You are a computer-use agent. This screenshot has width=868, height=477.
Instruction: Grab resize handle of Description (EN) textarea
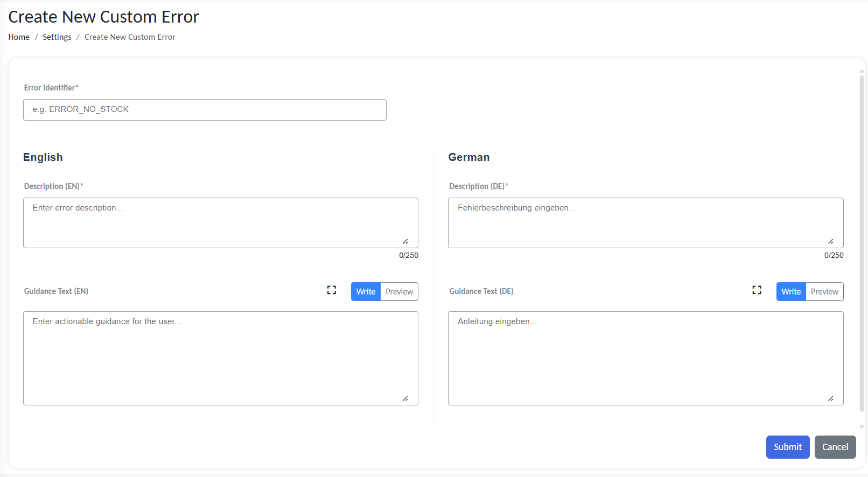pos(405,242)
